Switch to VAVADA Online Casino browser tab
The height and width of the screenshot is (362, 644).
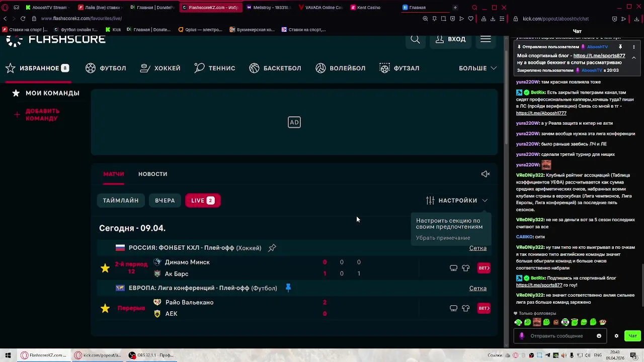click(x=321, y=8)
